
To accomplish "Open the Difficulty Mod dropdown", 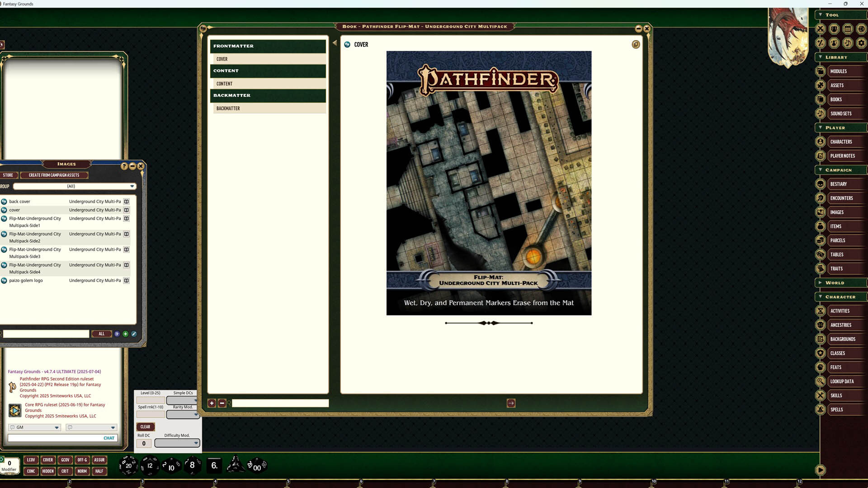I will tap(177, 443).
